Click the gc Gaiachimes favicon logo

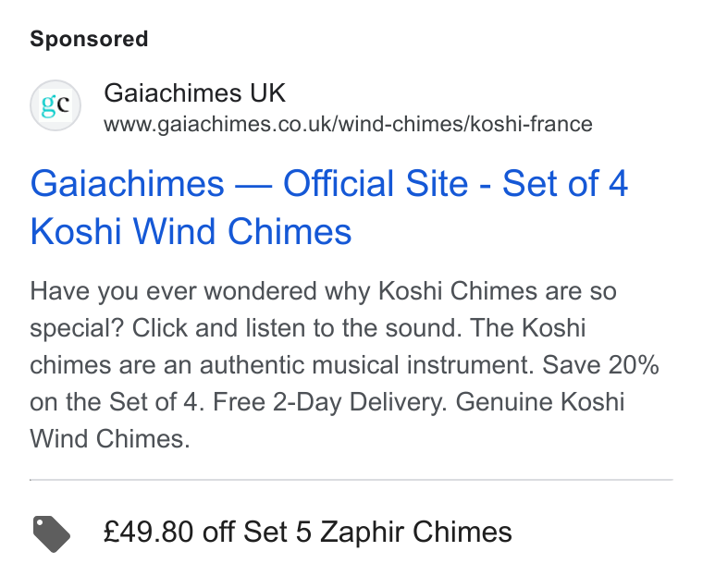click(55, 105)
